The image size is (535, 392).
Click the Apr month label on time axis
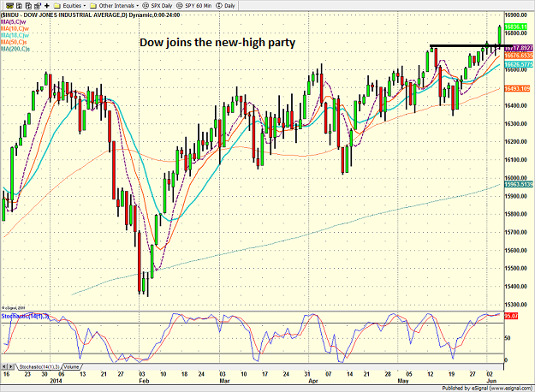click(x=313, y=381)
